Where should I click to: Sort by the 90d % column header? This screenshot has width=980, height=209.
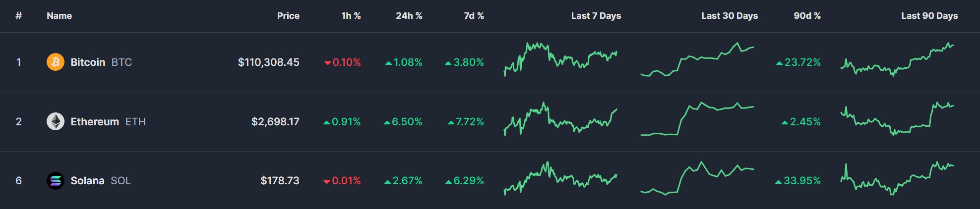tap(807, 16)
